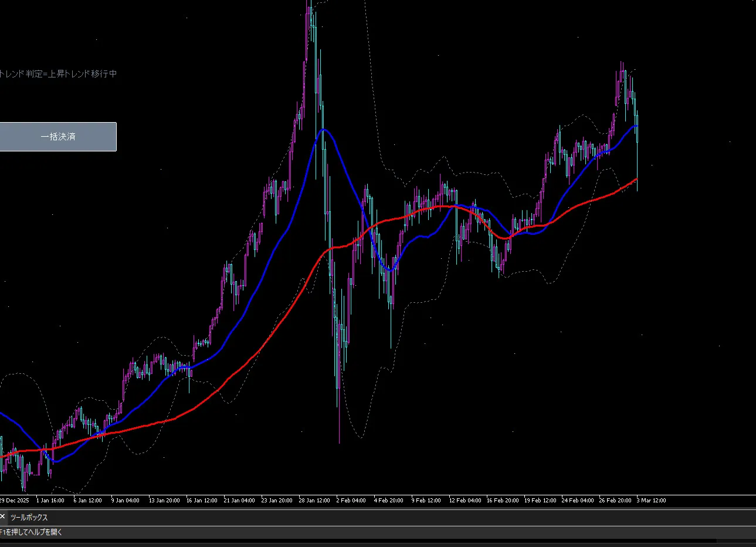
Task: Select the ツールボックス panel title
Action: 29,518
